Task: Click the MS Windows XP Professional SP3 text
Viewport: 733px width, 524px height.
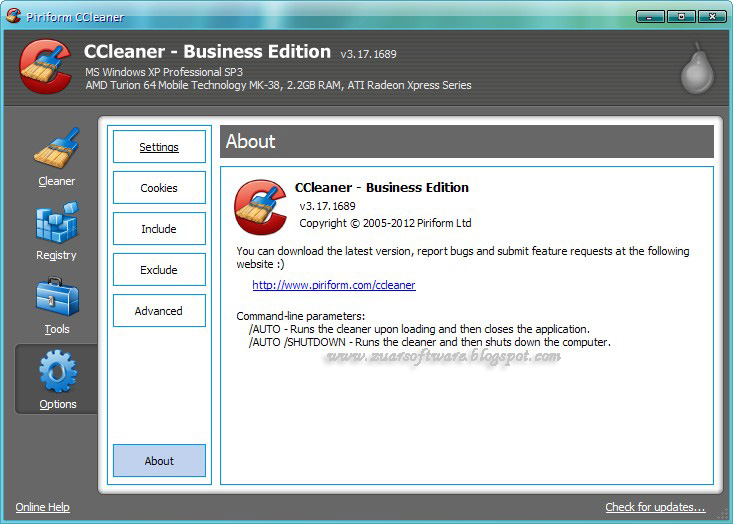Action: pyautogui.click(x=164, y=72)
